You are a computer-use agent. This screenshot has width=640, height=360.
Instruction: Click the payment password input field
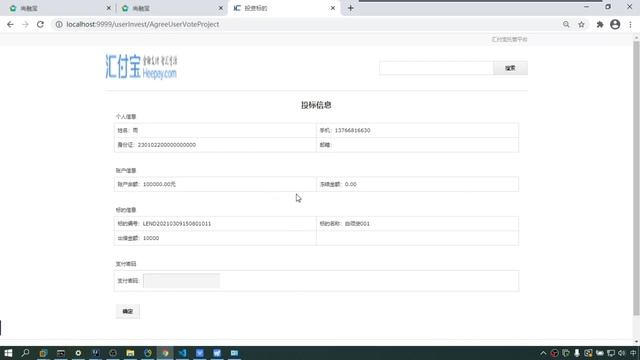coord(181,281)
